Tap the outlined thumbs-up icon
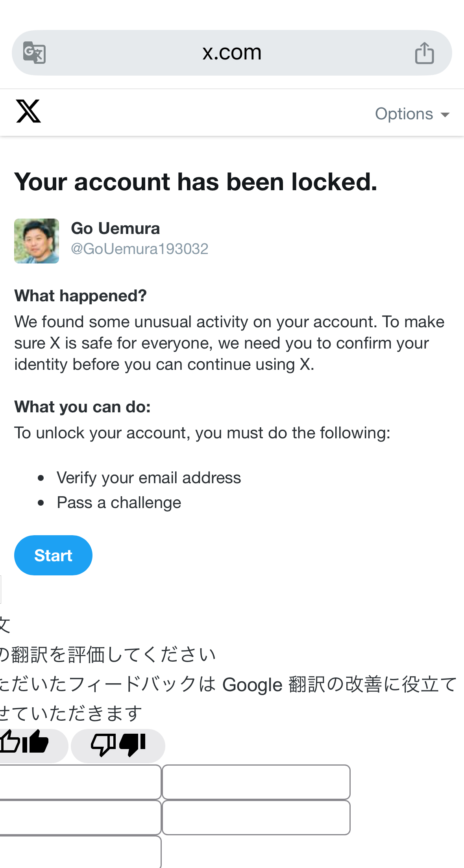This screenshot has width=464, height=868. coord(9,742)
